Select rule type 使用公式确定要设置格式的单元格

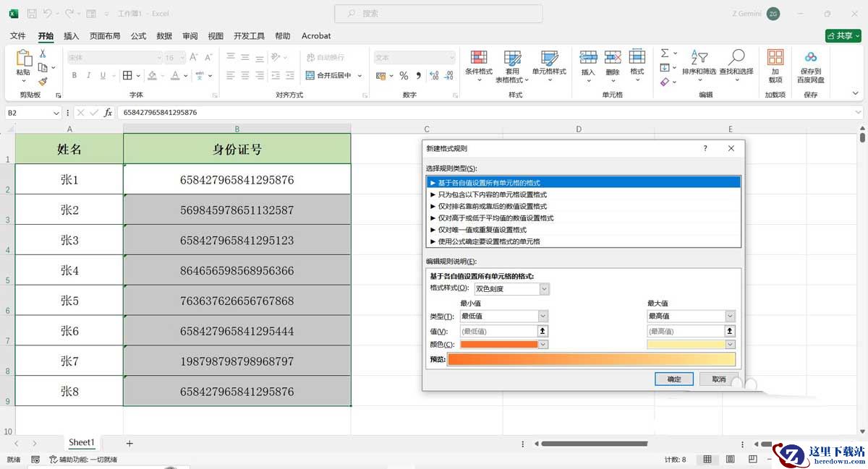[584, 241]
